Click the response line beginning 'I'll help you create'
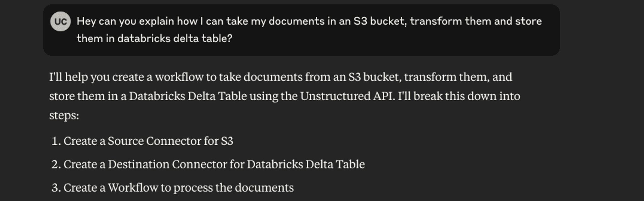The width and height of the screenshot is (644, 201). tap(281, 77)
